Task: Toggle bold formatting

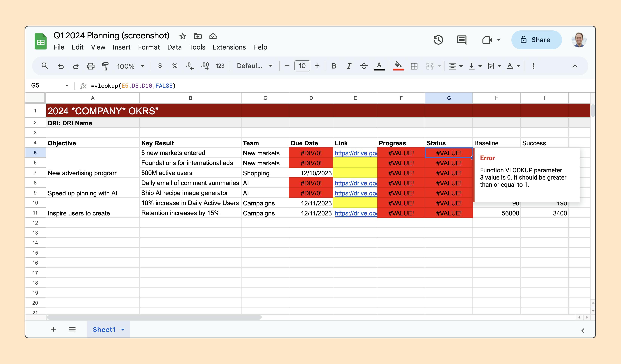Action: coord(334,66)
